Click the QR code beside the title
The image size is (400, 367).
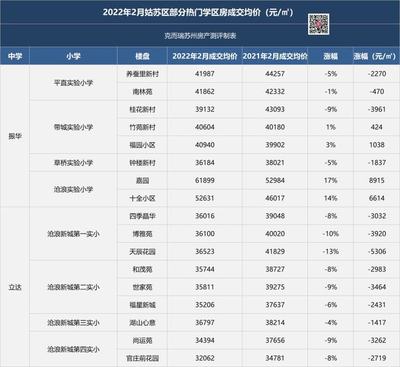(x=318, y=24)
